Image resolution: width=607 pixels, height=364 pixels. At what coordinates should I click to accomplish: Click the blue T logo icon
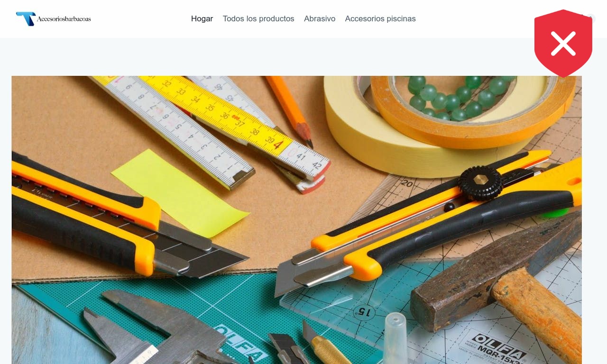coord(26,18)
